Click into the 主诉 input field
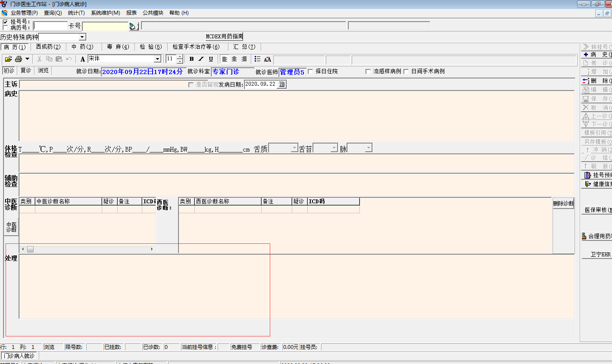Image resolution: width=612 pixels, height=364 pixels. (x=103, y=84)
